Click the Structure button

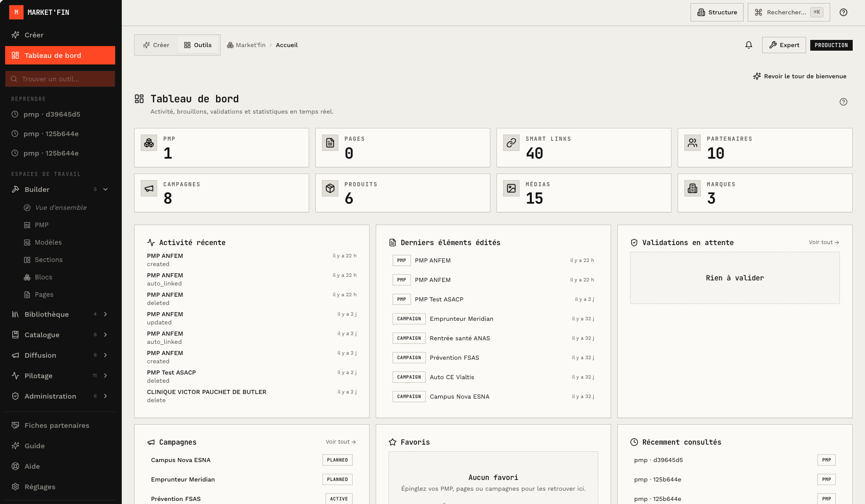click(x=717, y=12)
